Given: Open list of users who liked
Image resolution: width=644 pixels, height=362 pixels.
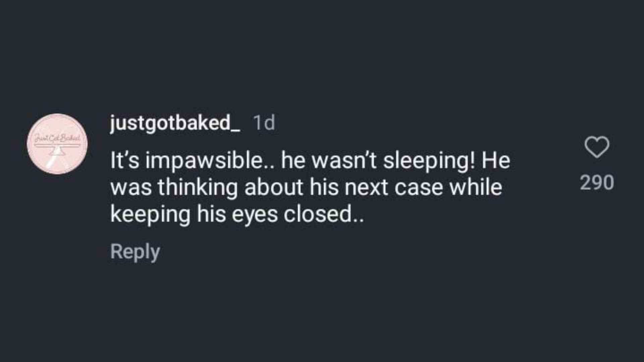Looking at the screenshot, I should pyautogui.click(x=597, y=183).
